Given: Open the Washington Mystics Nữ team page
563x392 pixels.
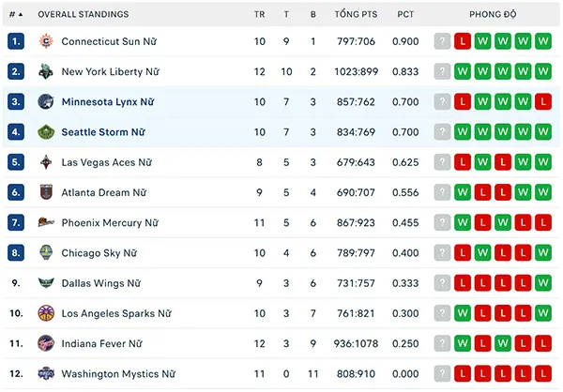Looking at the screenshot, I should (118, 373).
